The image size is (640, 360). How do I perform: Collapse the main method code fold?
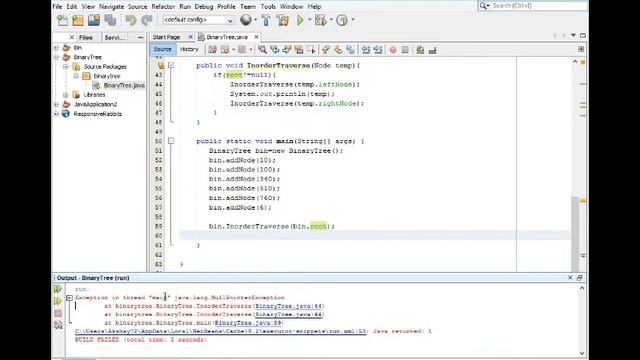click(x=171, y=141)
